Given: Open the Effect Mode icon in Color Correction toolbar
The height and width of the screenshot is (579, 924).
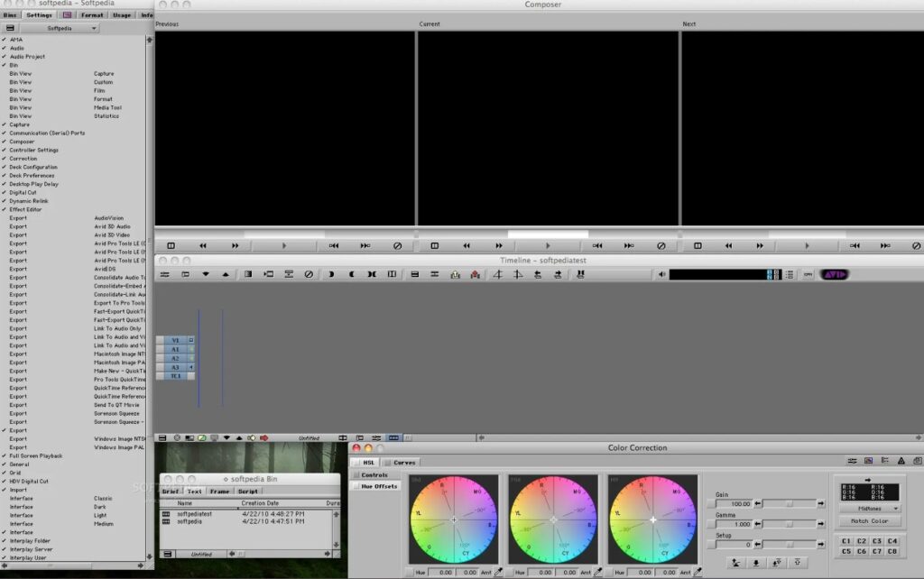Looking at the screenshot, I should [868, 462].
